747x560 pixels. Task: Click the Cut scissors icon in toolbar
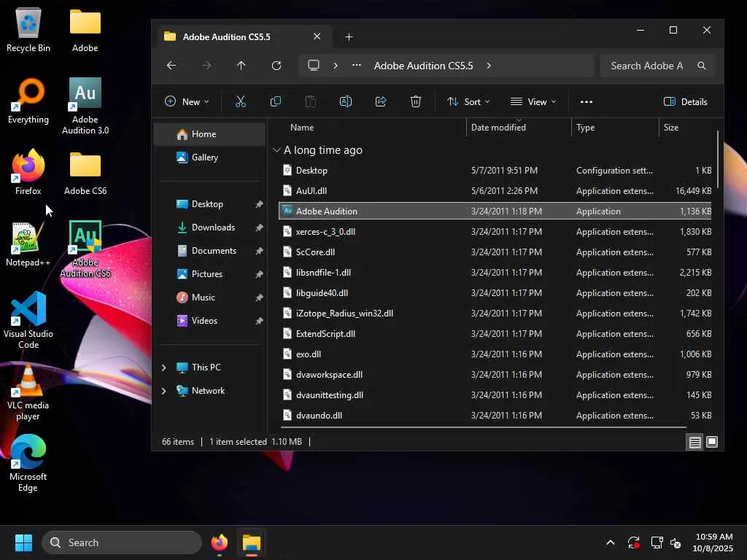tap(241, 101)
